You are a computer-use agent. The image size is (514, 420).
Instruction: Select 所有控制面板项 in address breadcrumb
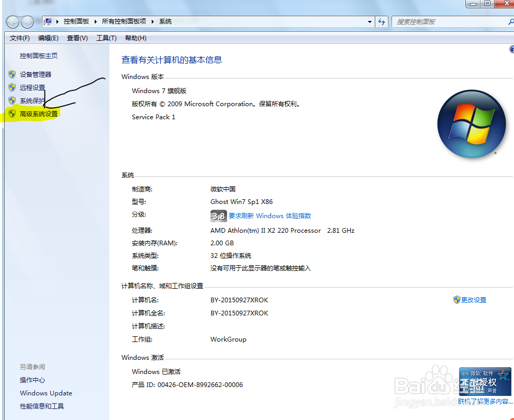tap(124, 21)
